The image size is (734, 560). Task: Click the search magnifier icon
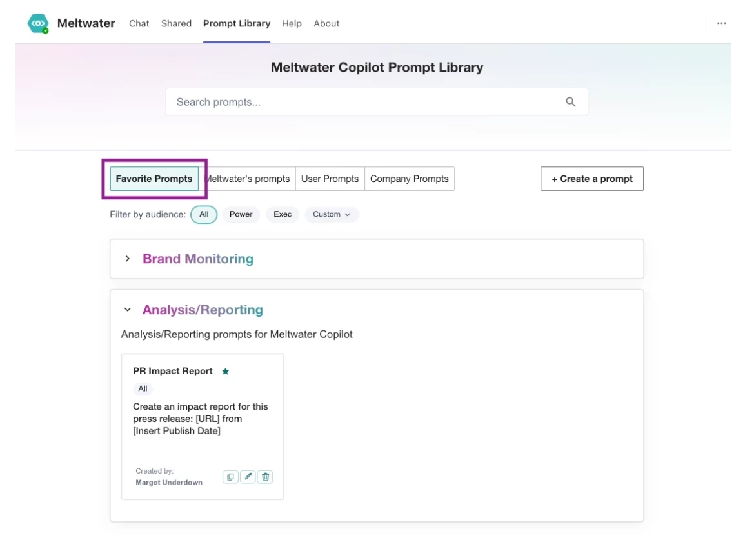pos(570,102)
